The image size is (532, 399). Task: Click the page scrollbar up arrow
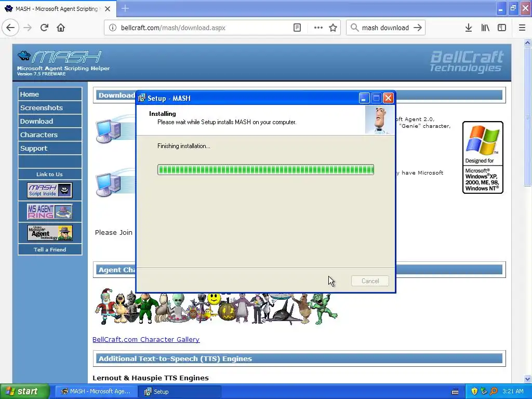[x=527, y=43]
